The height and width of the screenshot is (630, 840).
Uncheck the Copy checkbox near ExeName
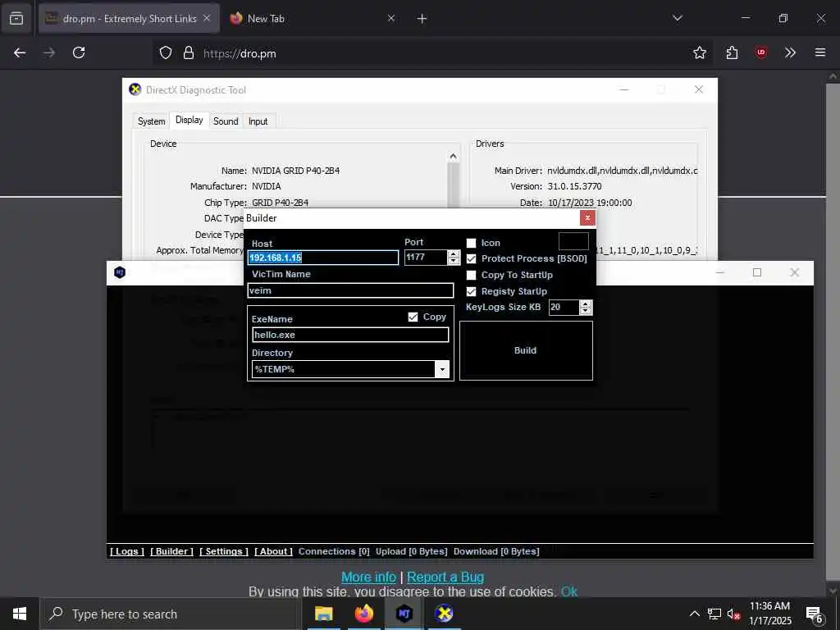pyautogui.click(x=413, y=317)
